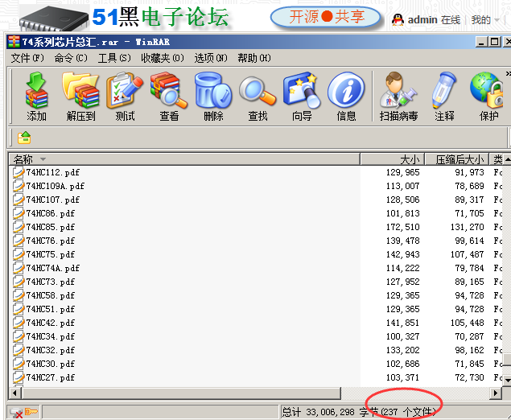Open the 收藏夹(O) menu
The width and height of the screenshot is (511, 420).
pos(163,58)
